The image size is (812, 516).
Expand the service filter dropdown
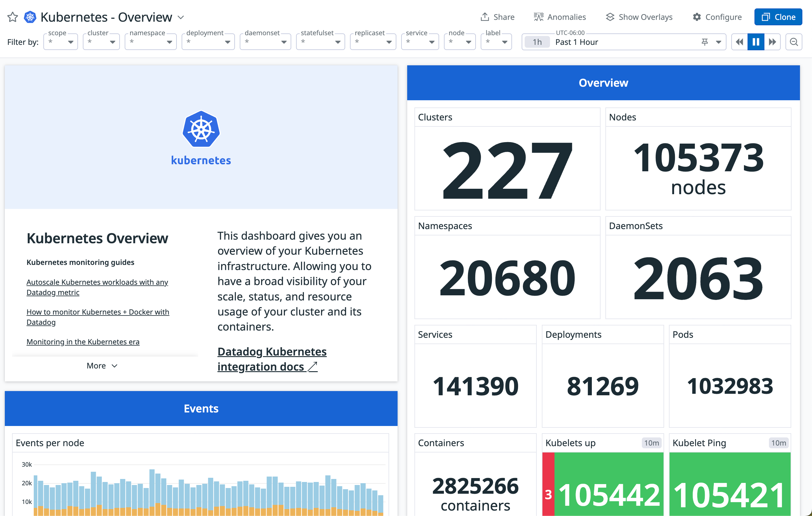point(420,42)
